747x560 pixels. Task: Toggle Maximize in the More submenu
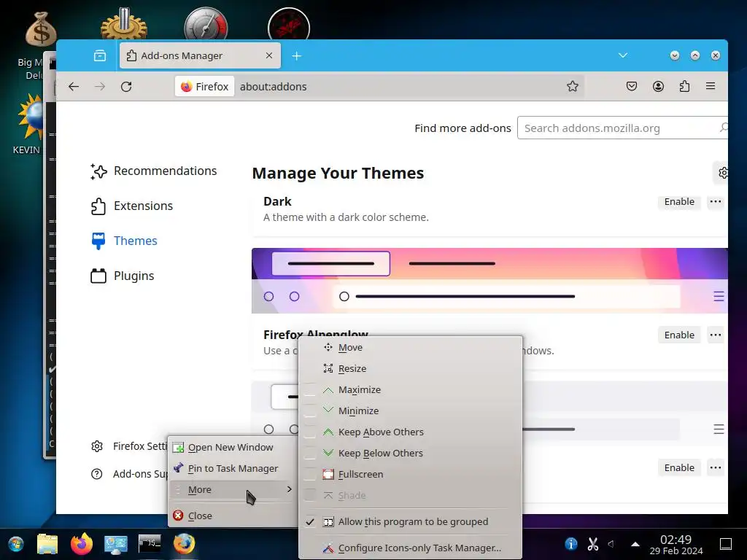pos(410,390)
